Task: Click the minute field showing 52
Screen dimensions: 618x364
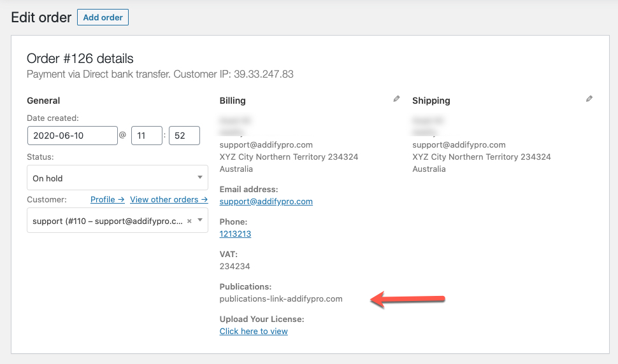Action: point(184,136)
